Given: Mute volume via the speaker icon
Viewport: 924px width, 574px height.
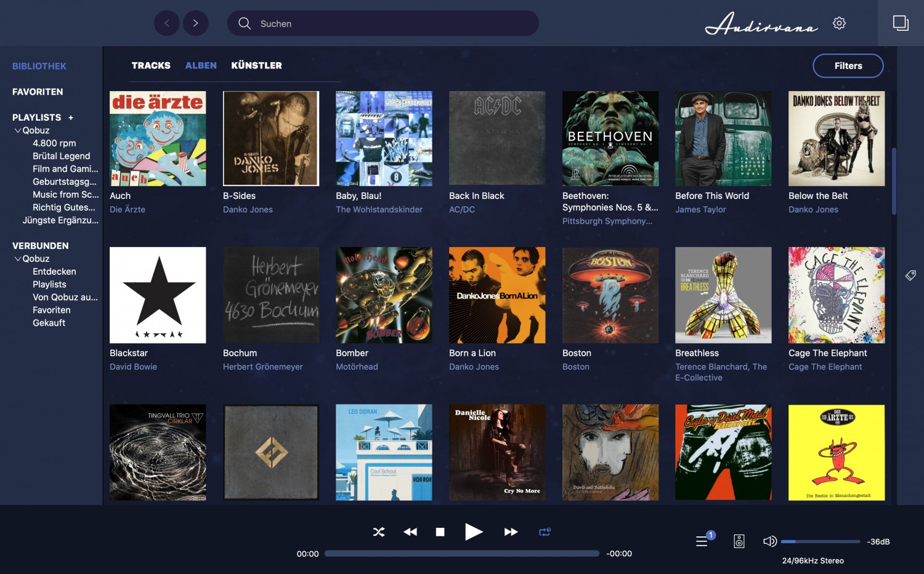Looking at the screenshot, I should (x=769, y=541).
